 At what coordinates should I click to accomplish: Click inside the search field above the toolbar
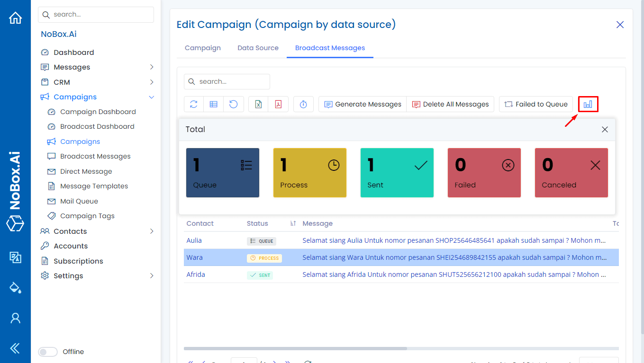pyautogui.click(x=227, y=81)
